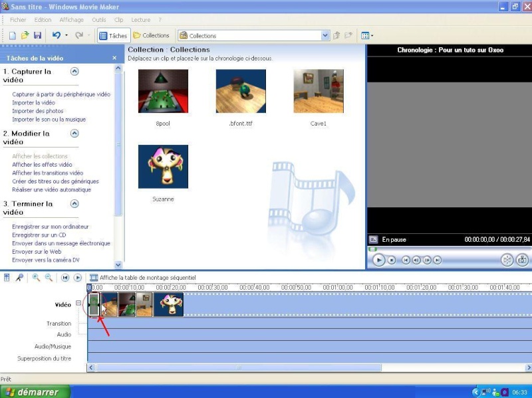
Task: Open the Edition menu
Action: tap(43, 20)
